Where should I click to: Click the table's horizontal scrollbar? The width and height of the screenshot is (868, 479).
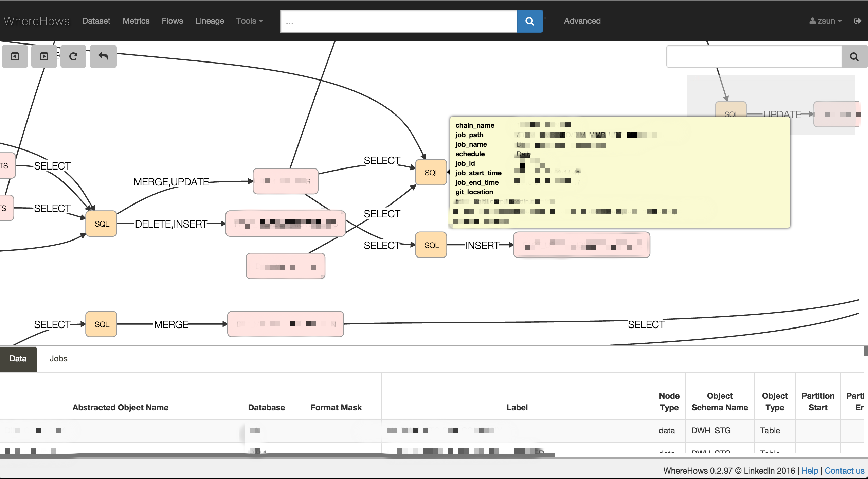(277, 455)
